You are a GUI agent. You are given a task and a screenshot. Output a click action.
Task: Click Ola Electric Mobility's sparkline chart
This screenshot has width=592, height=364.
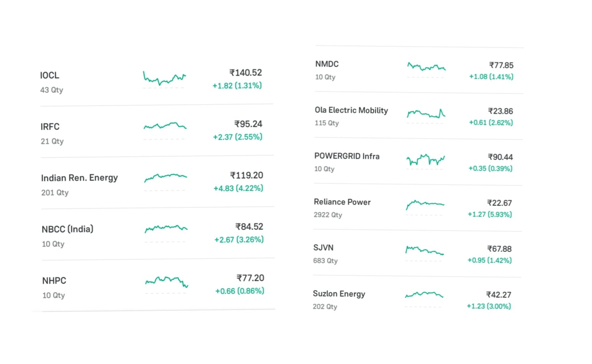click(426, 113)
